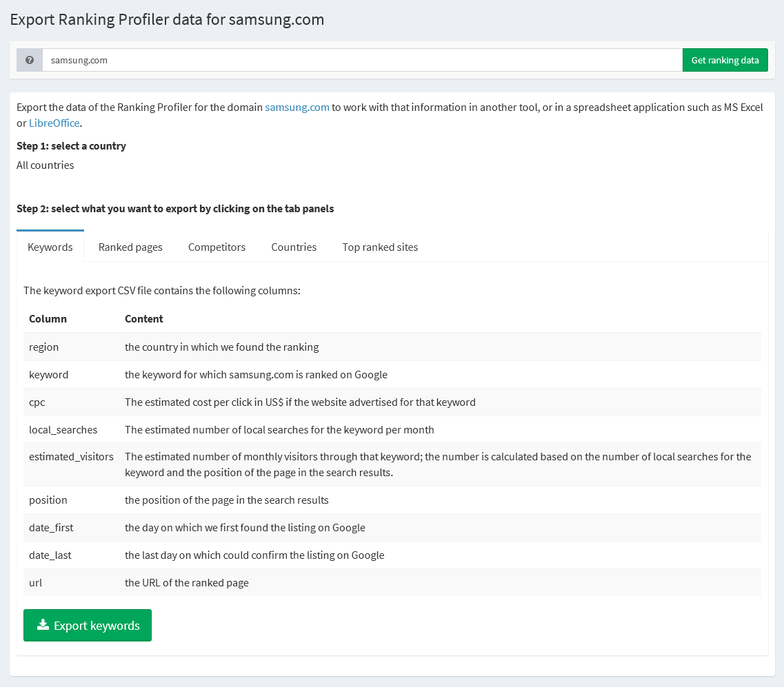Open the Ranked pages tab

tap(130, 247)
